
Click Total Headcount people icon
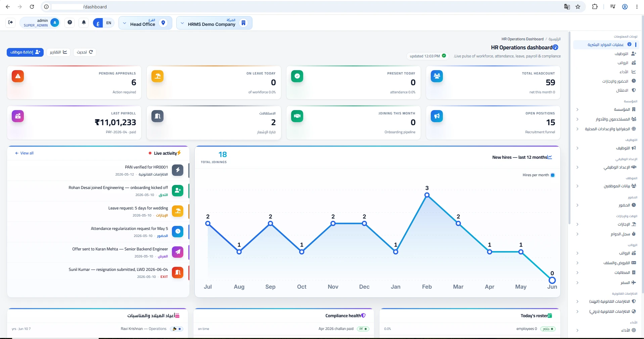pos(437,76)
